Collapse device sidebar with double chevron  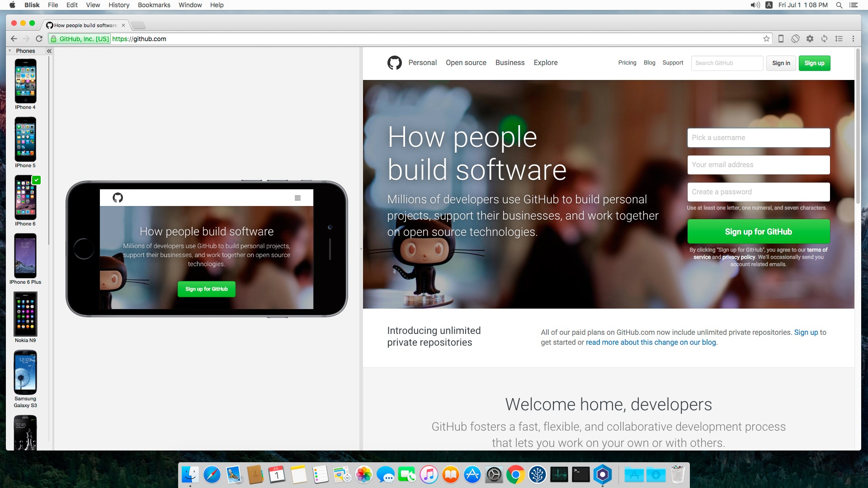pos(49,51)
